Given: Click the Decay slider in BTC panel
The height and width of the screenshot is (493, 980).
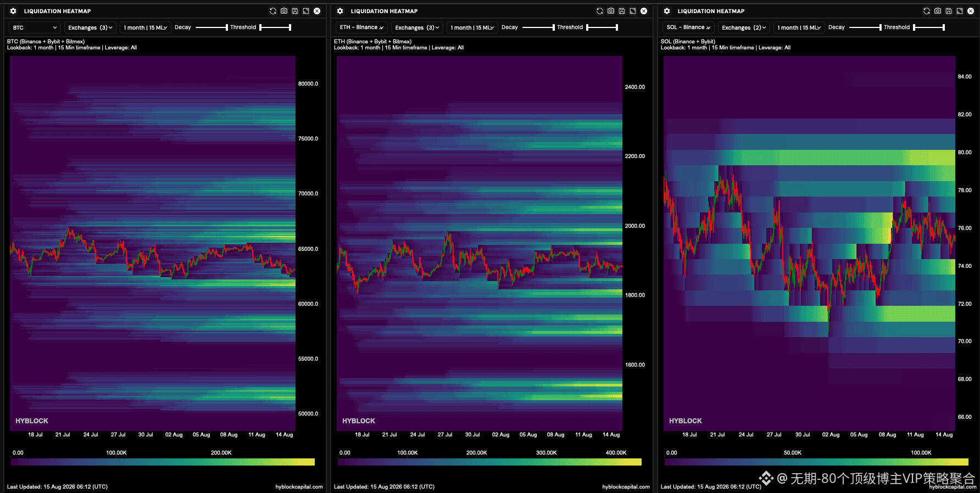Looking at the screenshot, I should 211,27.
